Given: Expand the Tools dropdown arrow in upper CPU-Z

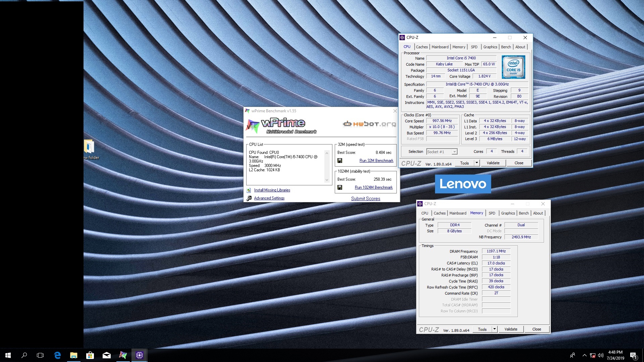Looking at the screenshot, I should point(477,163).
